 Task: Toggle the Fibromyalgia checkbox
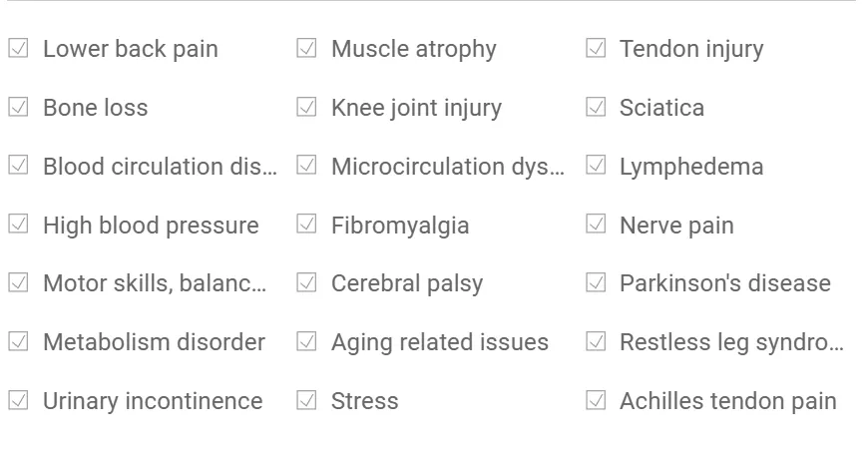306,225
